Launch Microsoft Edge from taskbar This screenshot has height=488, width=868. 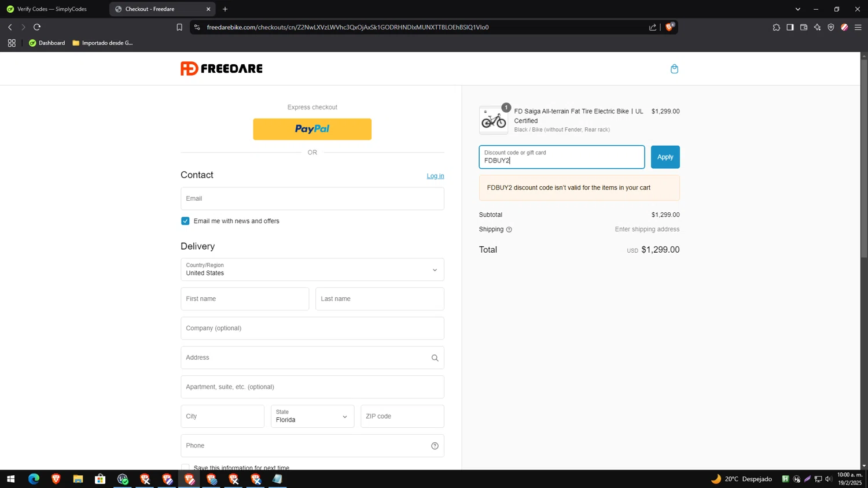pos(34,479)
